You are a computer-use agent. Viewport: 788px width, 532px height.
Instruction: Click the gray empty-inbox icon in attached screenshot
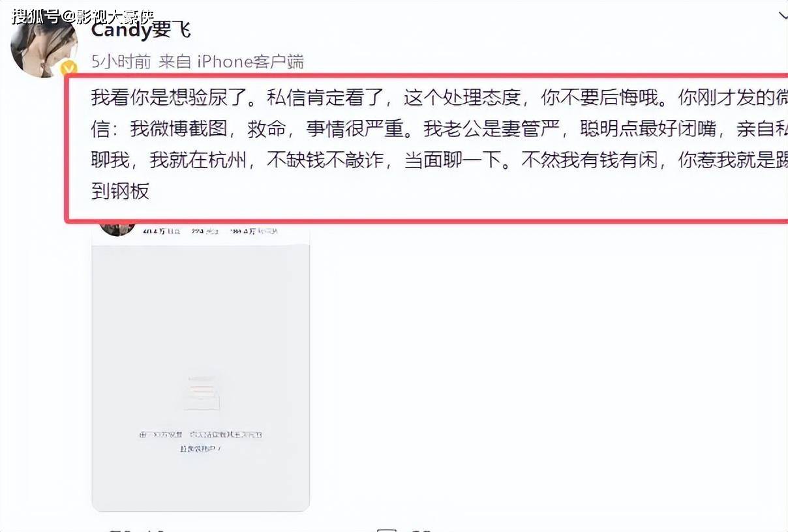tap(200, 393)
